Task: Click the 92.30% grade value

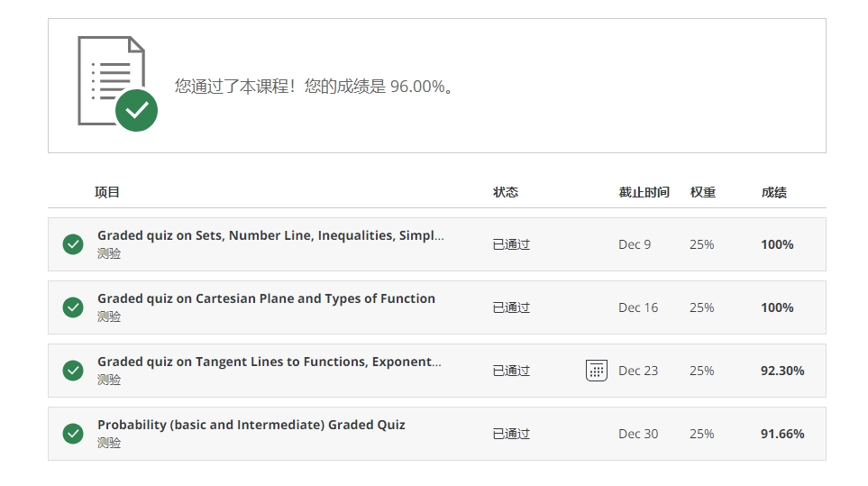Action: pyautogui.click(x=782, y=371)
